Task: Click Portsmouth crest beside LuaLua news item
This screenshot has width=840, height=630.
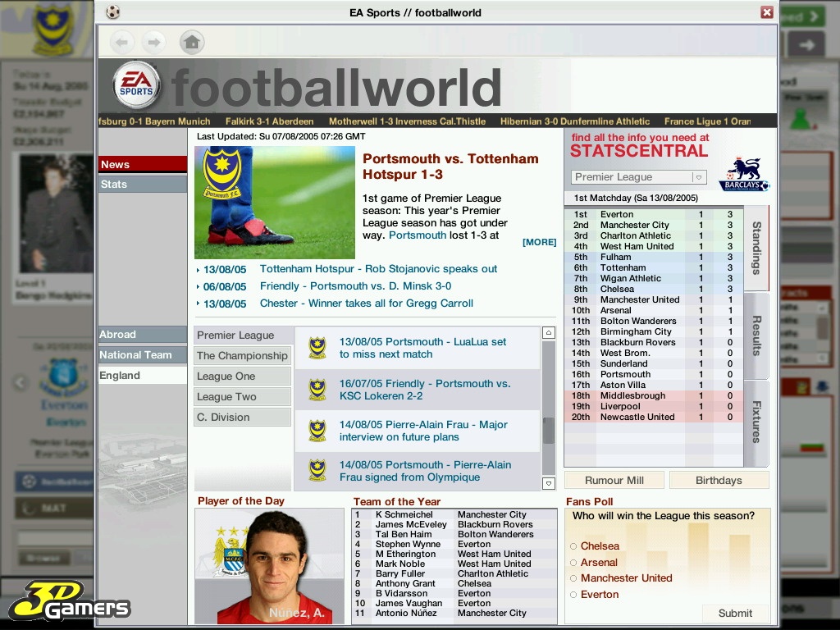Action: pyautogui.click(x=317, y=348)
